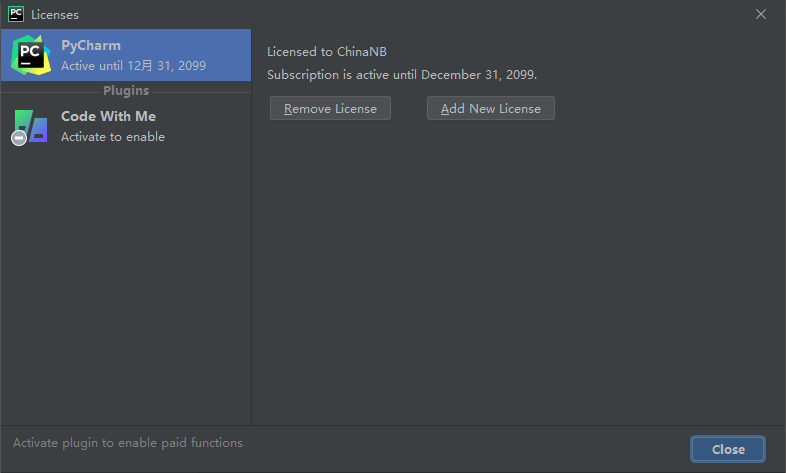
Task: Select the Code With Me plugin name
Action: click(108, 116)
